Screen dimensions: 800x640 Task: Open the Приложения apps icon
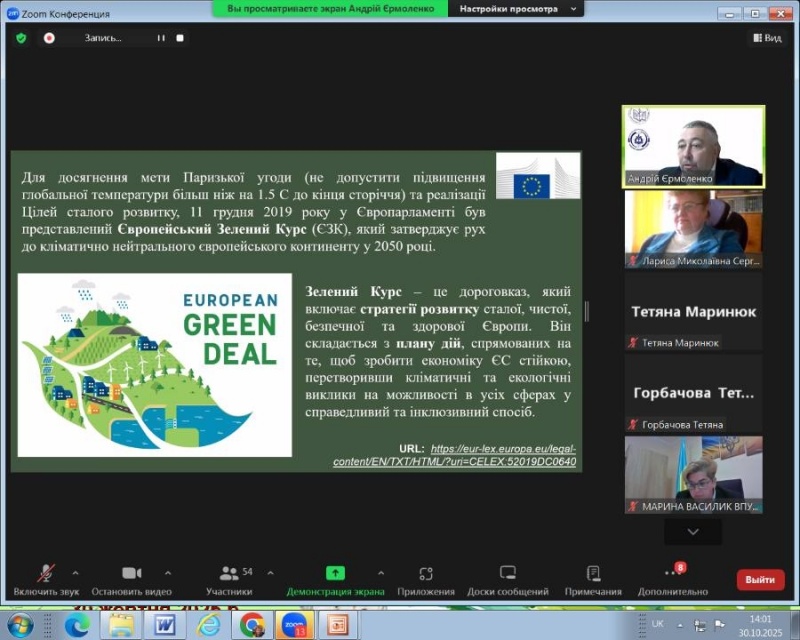(x=426, y=574)
